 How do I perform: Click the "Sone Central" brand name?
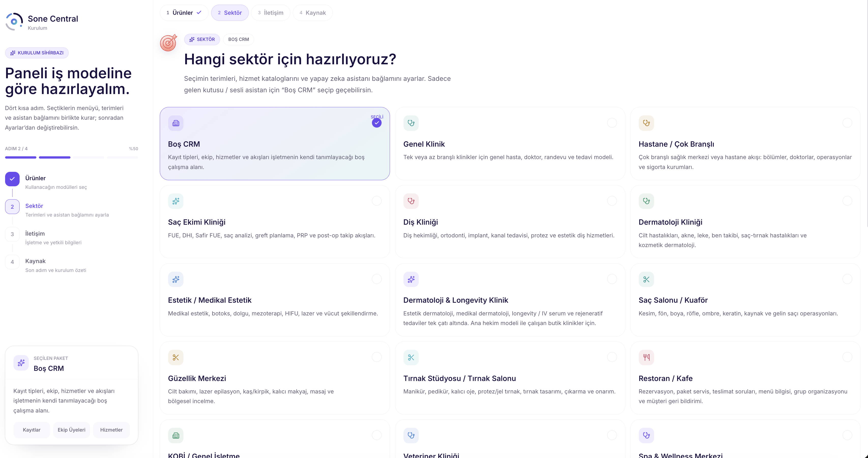[x=53, y=19]
